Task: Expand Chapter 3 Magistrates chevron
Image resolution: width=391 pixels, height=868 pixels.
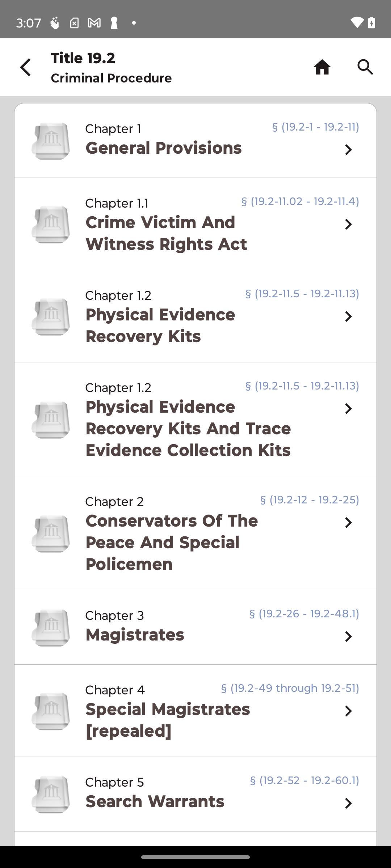Action: click(x=348, y=637)
